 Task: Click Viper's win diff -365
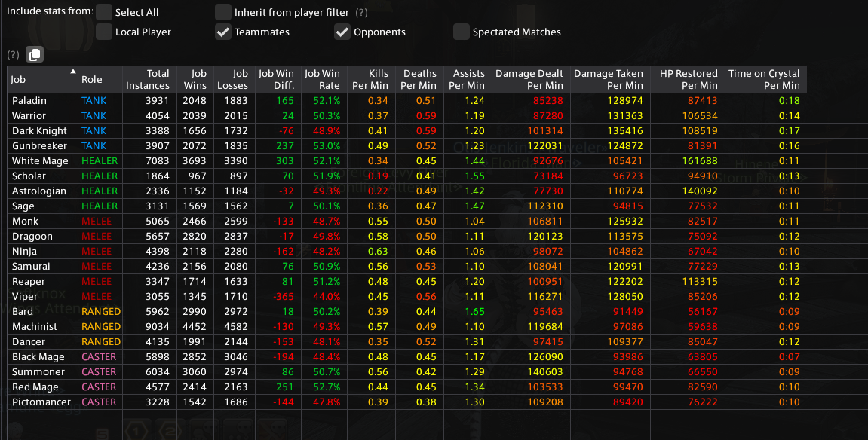[x=284, y=296]
